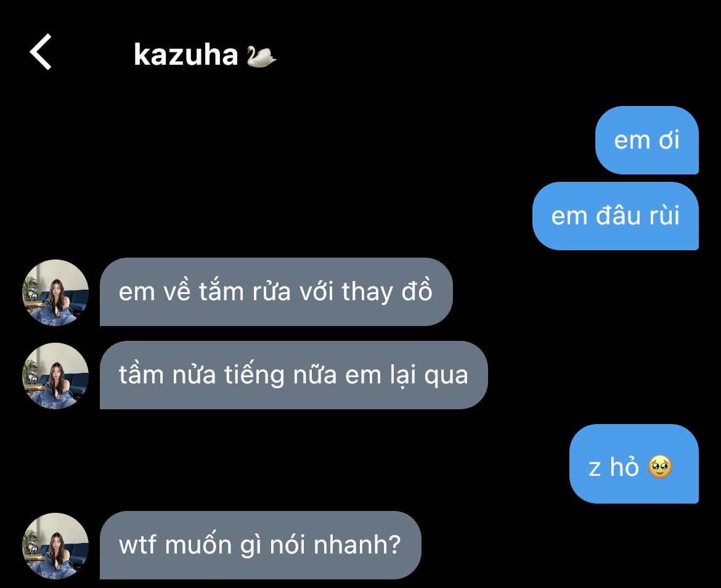Open avatar beside 'em về tắm rửa' message
Image resolution: width=721 pixels, height=588 pixels.
(55, 292)
